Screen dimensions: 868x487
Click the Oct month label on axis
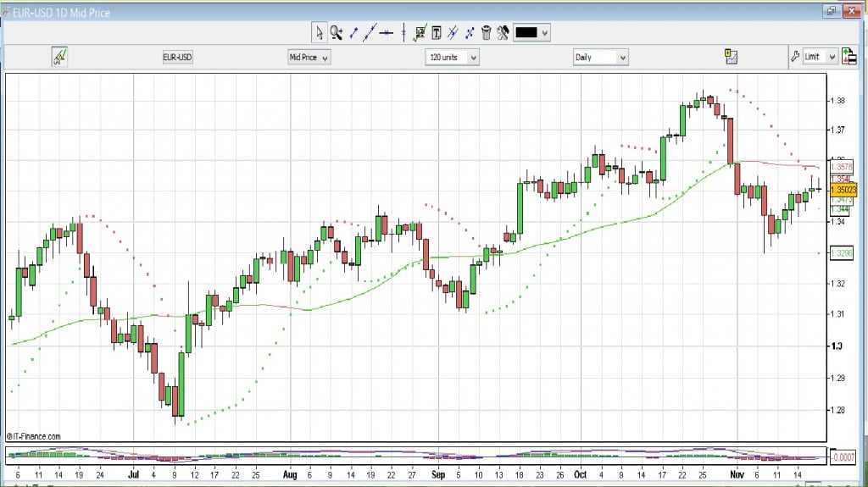coord(580,474)
